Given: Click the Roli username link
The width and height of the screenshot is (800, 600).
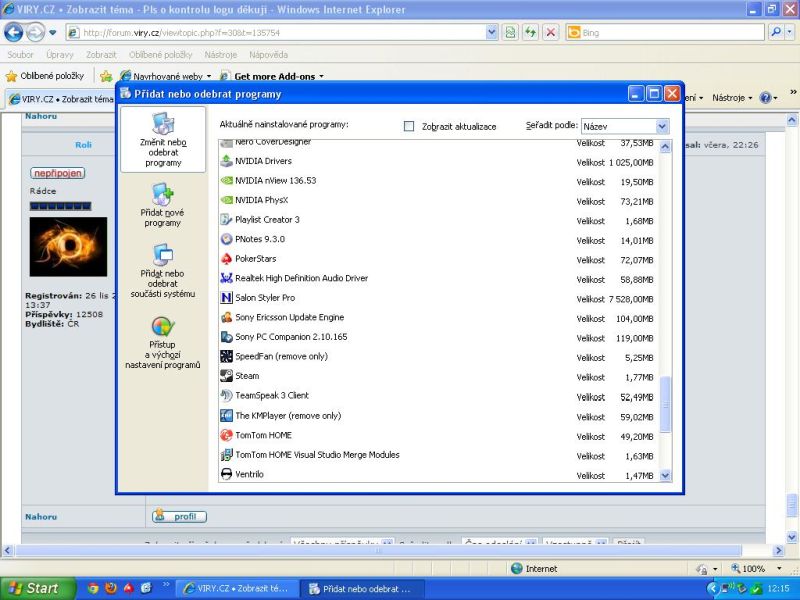Looking at the screenshot, I should tap(83, 145).
